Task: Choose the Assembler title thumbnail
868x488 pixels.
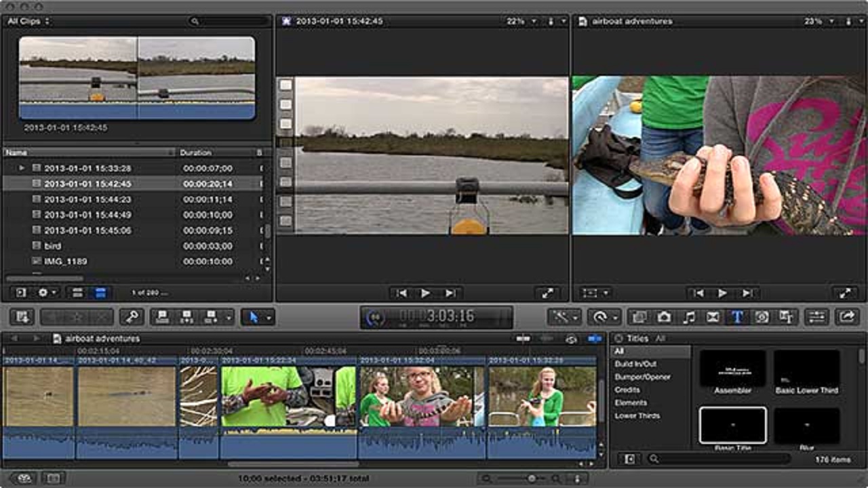Action: pos(732,369)
